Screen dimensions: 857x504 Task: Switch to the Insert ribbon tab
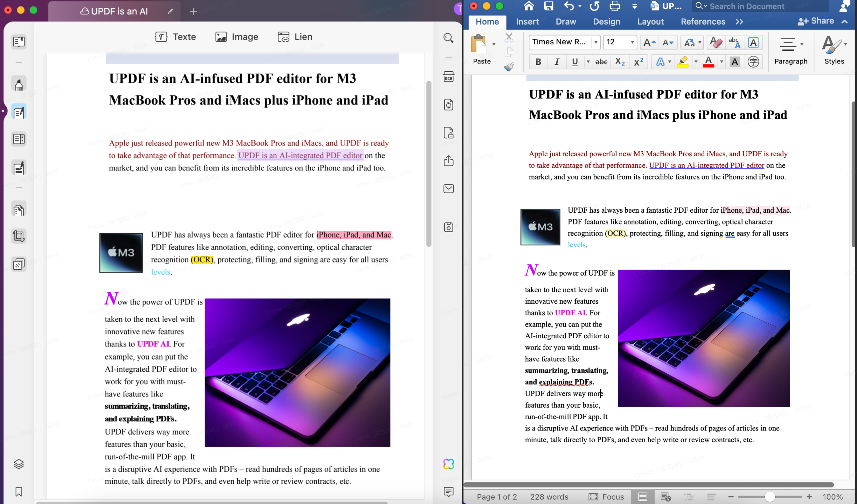tap(527, 22)
